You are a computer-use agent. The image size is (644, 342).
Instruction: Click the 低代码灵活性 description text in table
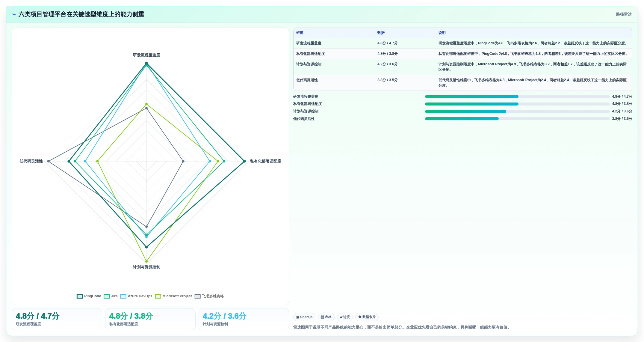tap(533, 83)
